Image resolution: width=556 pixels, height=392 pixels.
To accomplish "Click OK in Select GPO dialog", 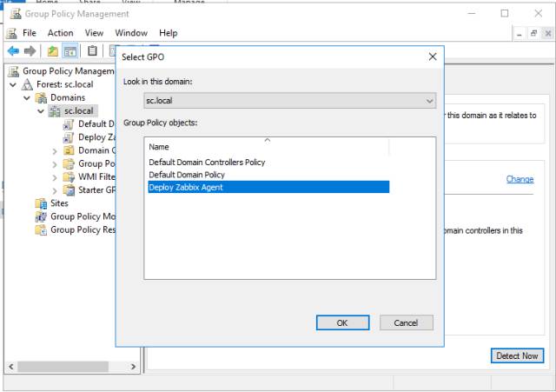I will (x=342, y=322).
